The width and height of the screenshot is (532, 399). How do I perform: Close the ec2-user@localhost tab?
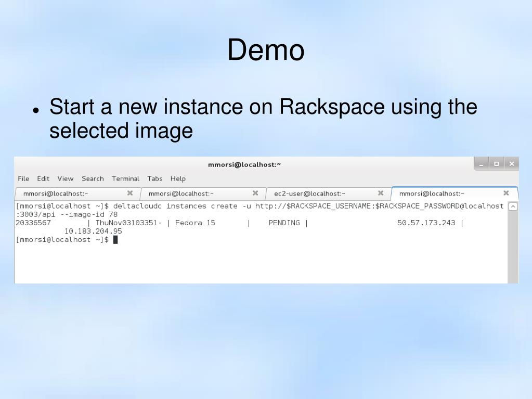381,193
